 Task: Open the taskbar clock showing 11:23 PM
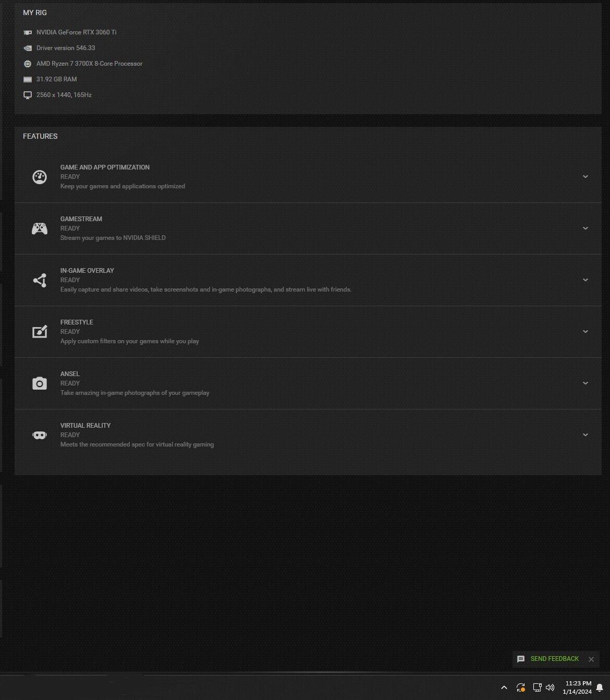coord(578,687)
